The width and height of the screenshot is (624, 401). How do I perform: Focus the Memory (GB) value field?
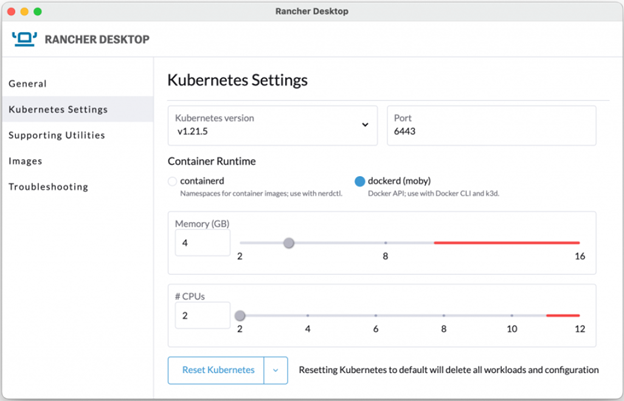pos(202,243)
